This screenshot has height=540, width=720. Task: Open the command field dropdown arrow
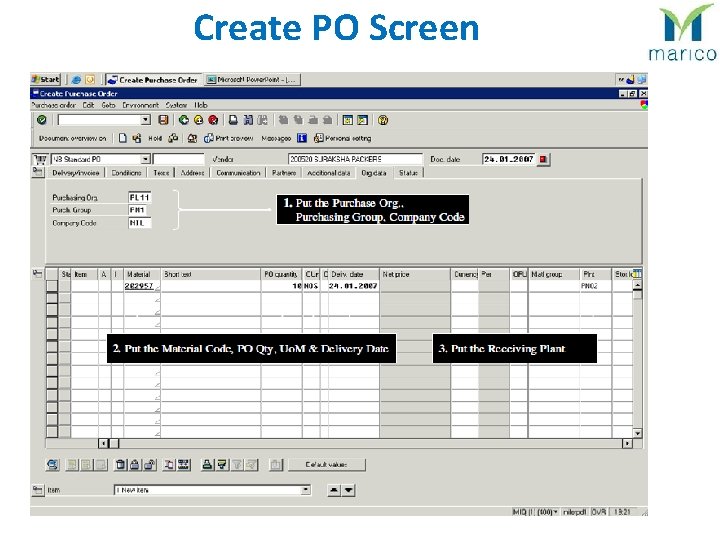(x=146, y=120)
